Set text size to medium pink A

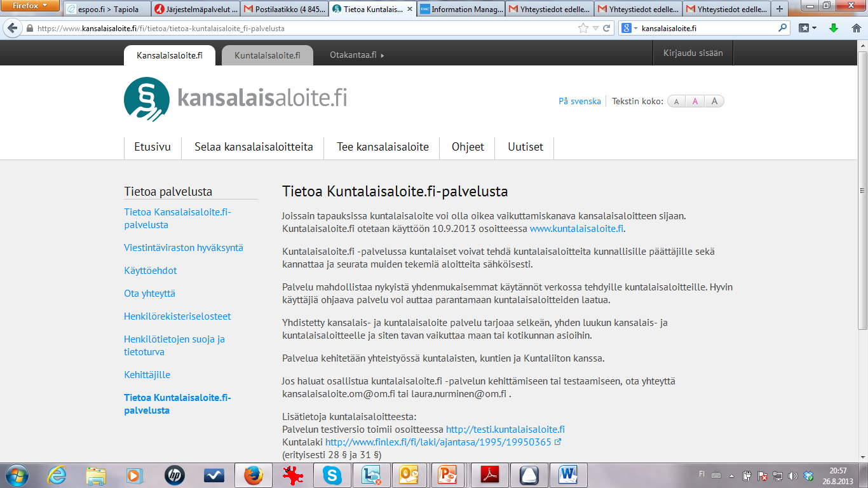click(x=695, y=102)
